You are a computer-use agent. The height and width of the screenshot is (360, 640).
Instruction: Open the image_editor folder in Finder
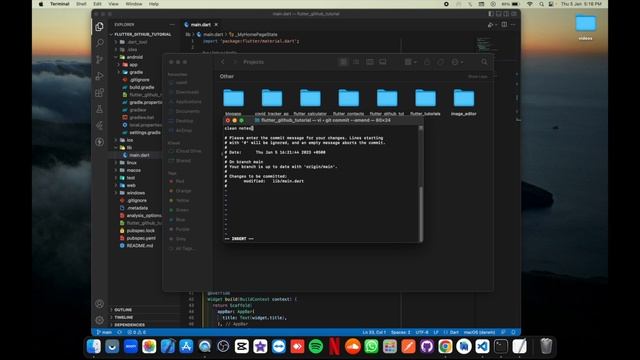(464, 102)
